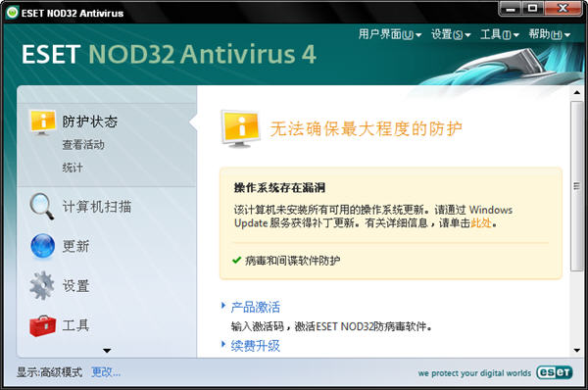The height and width of the screenshot is (390, 588).
Task: Open Settings via gear icon
Action: [x=42, y=285]
